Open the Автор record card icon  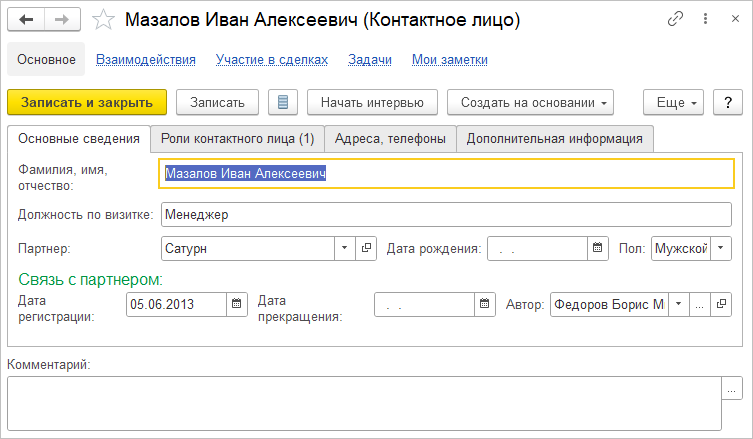[720, 304]
